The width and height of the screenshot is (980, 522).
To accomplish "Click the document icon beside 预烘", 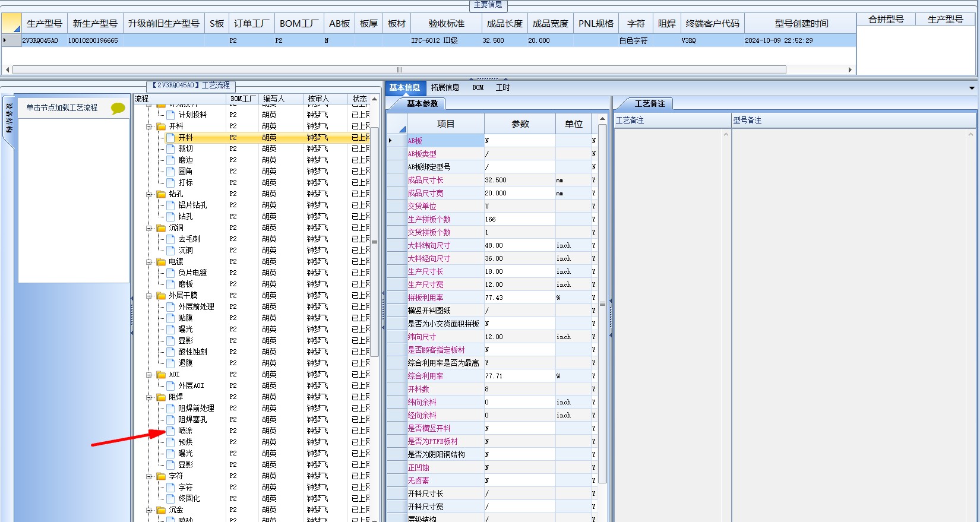I will [171, 442].
